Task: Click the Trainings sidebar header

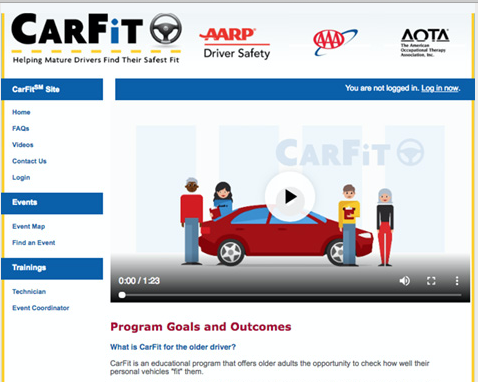Action: [x=52, y=268]
